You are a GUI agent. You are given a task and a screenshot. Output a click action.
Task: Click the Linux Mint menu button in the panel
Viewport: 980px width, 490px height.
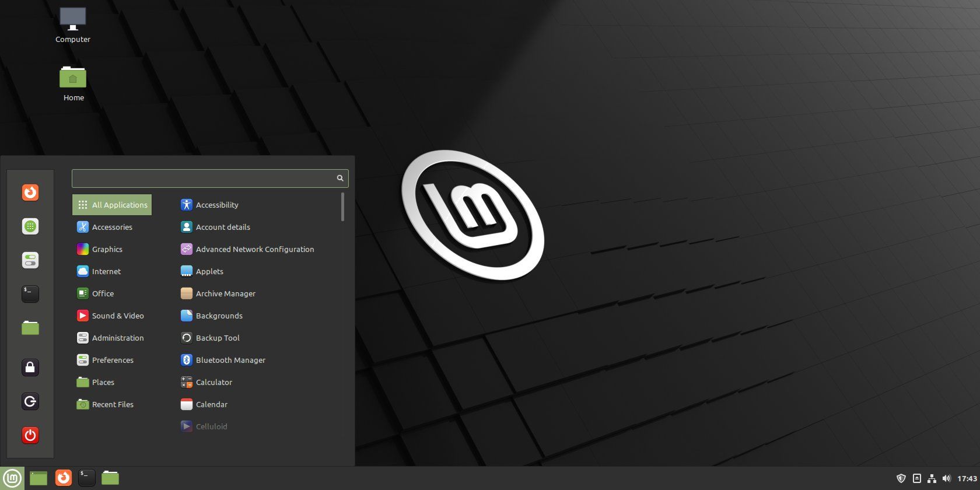(x=12, y=478)
